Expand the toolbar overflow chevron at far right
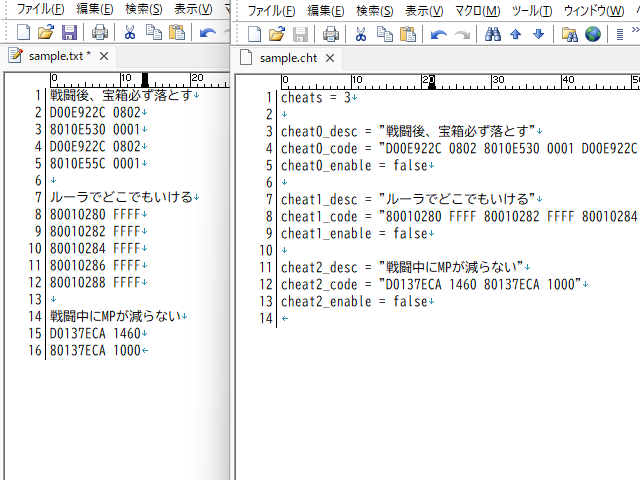The image size is (640, 480). coord(632,34)
